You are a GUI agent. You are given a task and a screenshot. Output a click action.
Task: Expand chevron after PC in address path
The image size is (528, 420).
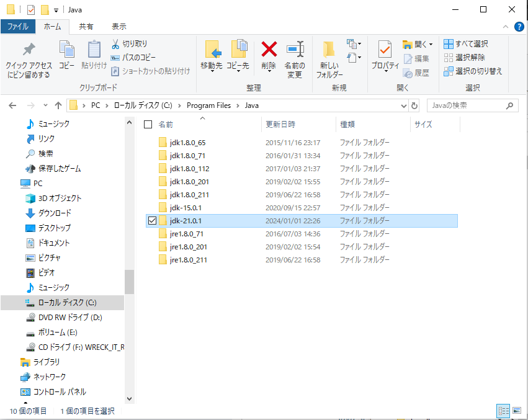[107, 105]
